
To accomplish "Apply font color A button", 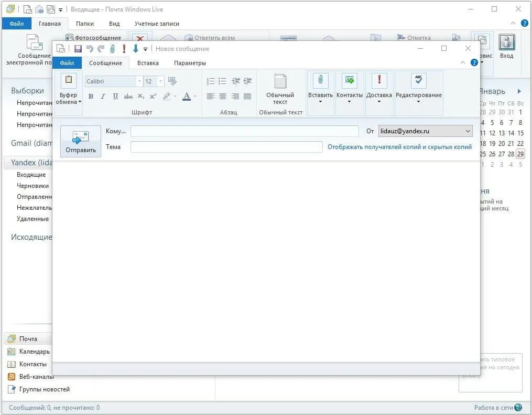I will (187, 97).
